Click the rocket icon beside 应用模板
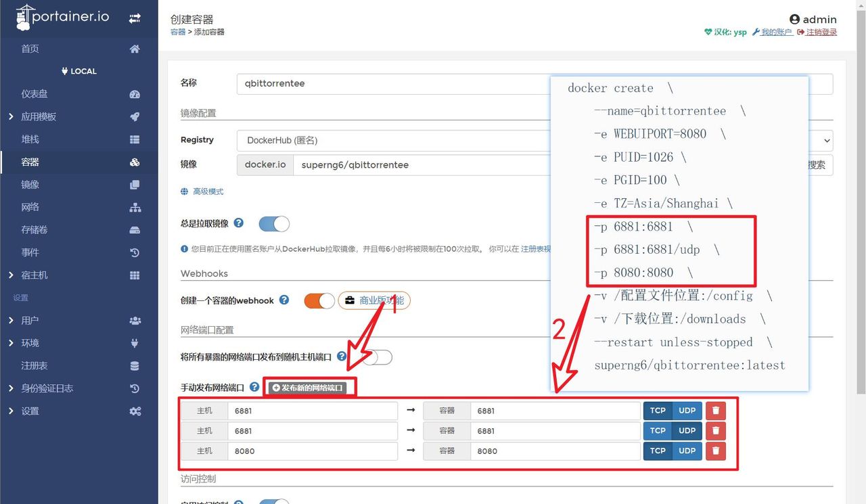Viewport: 866px width, 504px height. coord(135,116)
